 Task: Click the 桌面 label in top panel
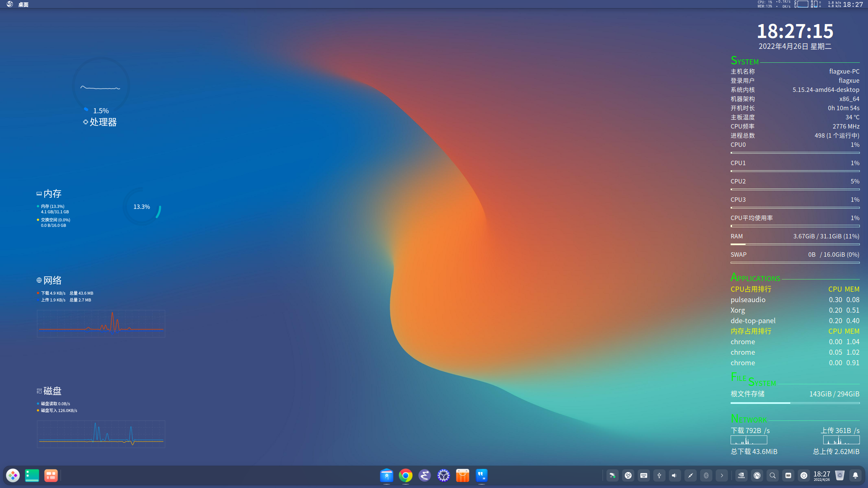point(23,4)
